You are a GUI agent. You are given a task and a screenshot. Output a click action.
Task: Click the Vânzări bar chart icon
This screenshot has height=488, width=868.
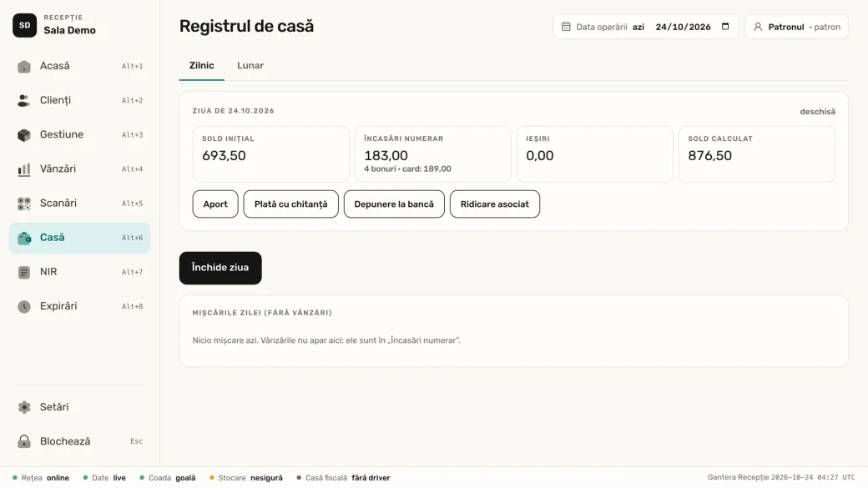click(24, 169)
